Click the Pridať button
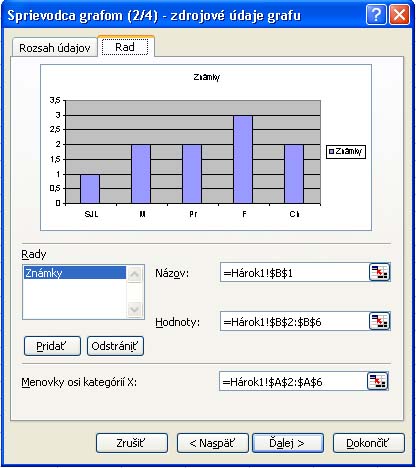This screenshot has width=416, height=468. (52, 346)
